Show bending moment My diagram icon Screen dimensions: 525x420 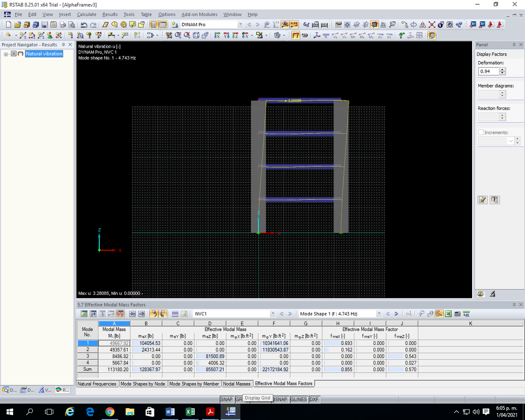[x=362, y=35]
